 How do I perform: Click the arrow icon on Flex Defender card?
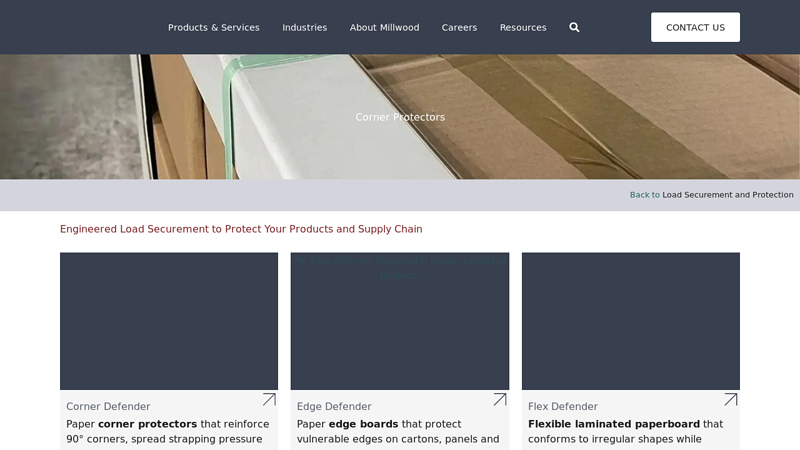[731, 400]
